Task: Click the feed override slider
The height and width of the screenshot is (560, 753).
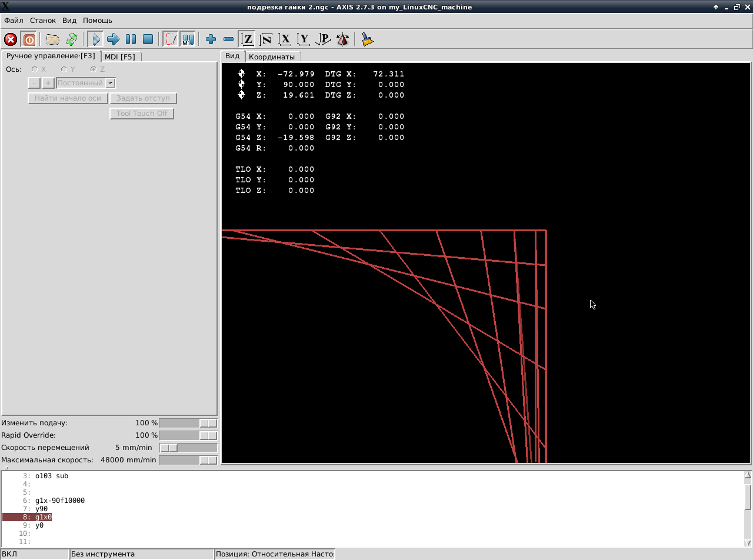Action: pos(188,423)
